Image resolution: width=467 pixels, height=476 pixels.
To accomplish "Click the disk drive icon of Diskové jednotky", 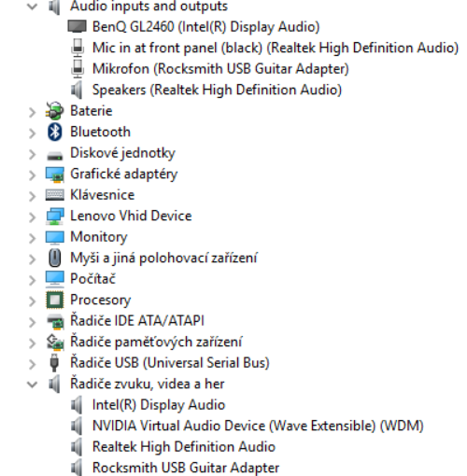I will [55, 155].
